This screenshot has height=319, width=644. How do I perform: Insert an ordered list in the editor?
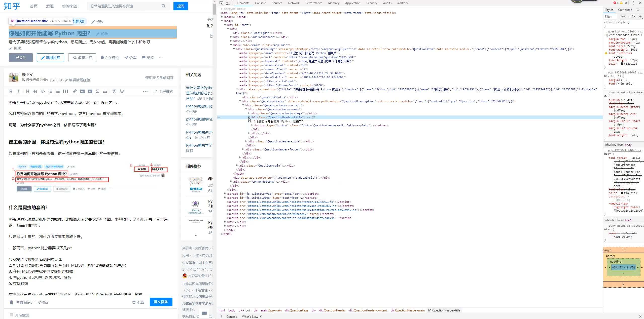point(50,91)
